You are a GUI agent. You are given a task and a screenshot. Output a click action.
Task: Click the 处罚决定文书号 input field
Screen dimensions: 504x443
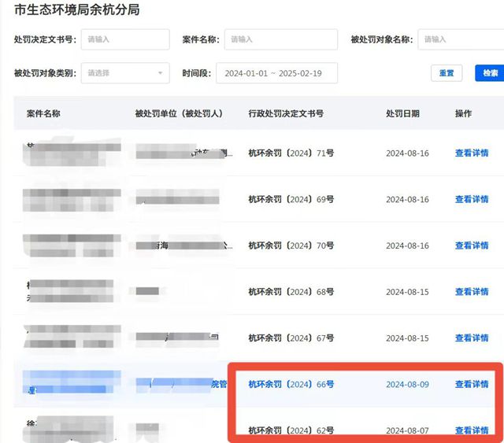tap(125, 39)
